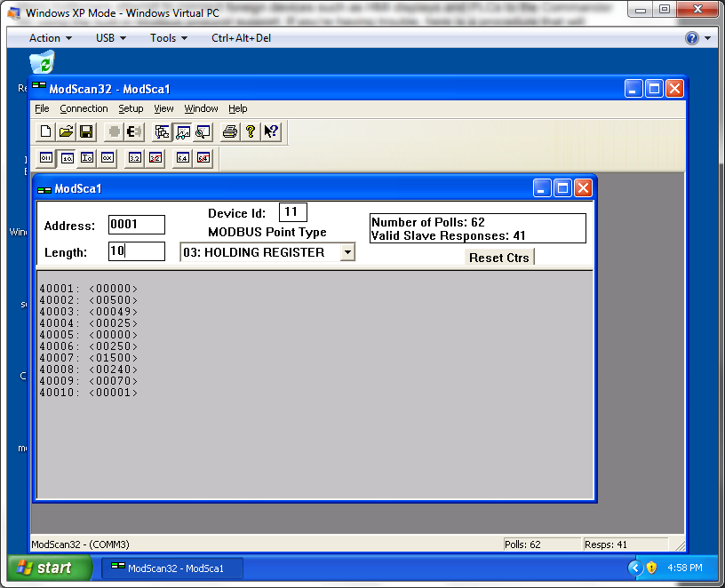Click the yellow question mark About icon
Image resolution: width=725 pixels, height=588 pixels.
pos(251,131)
